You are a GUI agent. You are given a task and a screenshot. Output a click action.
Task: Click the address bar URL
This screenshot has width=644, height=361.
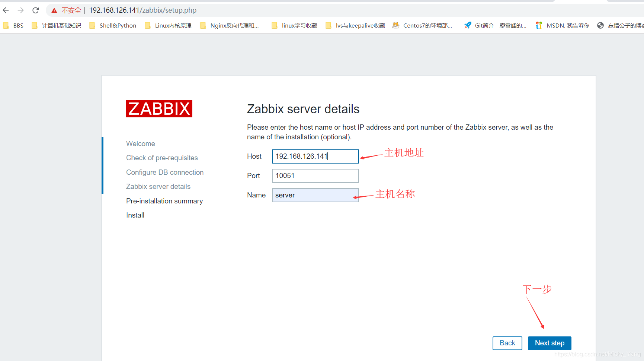click(x=143, y=10)
